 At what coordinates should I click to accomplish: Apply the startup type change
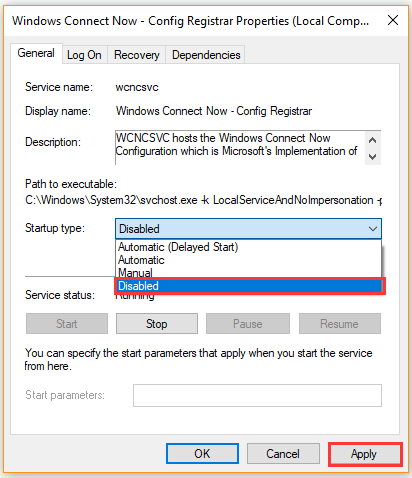[x=365, y=454]
